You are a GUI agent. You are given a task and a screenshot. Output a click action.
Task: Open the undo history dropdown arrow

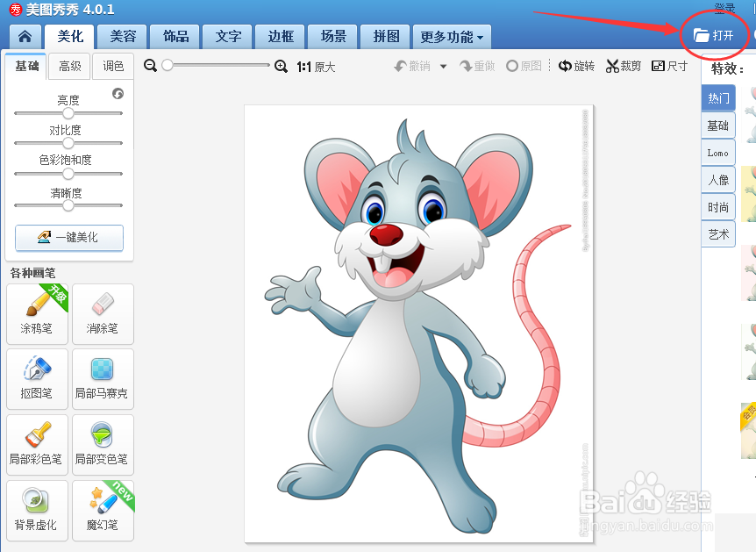(x=443, y=67)
